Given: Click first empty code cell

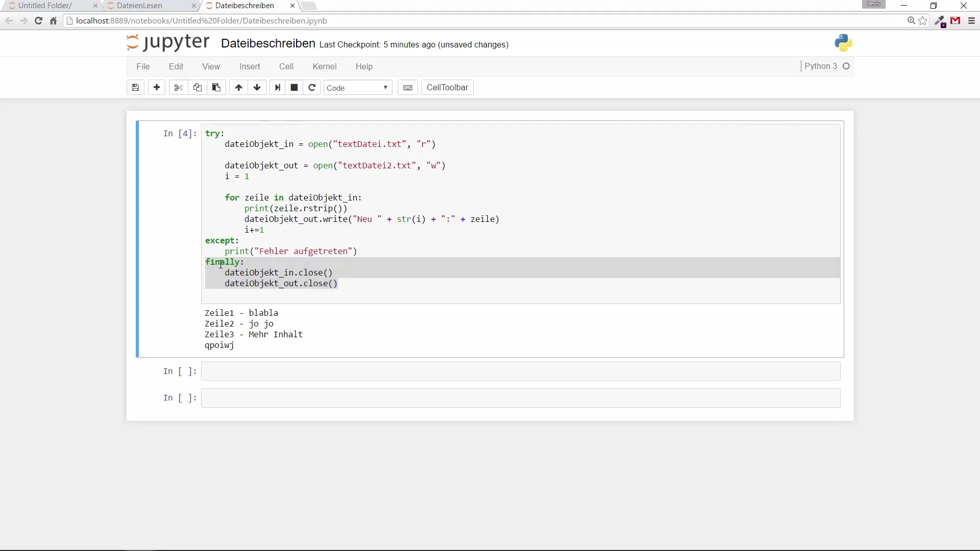Looking at the screenshot, I should 521,371.
